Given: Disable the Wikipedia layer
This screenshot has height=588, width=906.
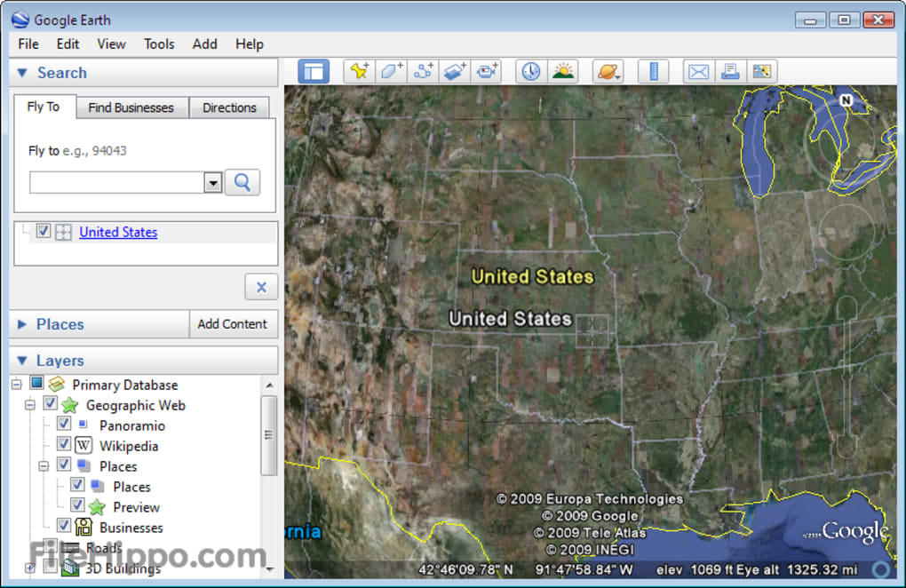Looking at the screenshot, I should pos(64,443).
